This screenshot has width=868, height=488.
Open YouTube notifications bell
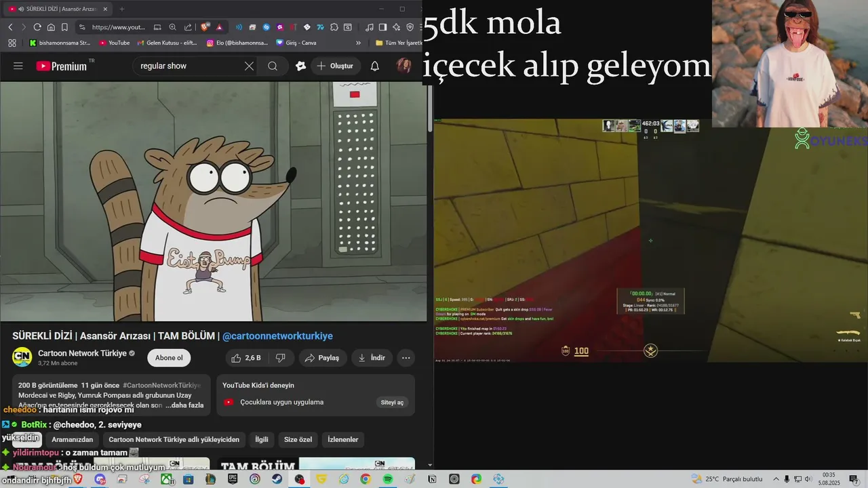coord(374,66)
